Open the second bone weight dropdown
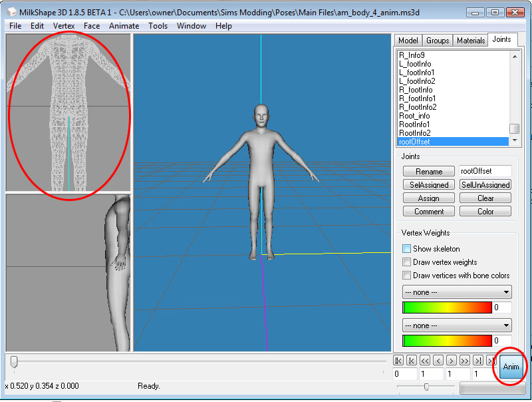This screenshot has height=402, width=532. [457, 325]
